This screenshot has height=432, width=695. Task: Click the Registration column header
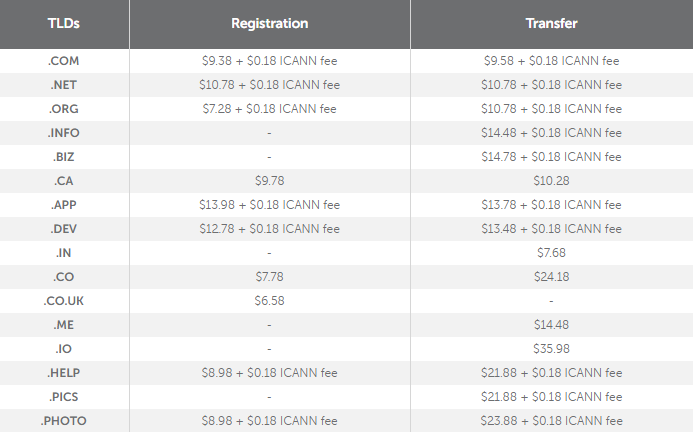pyautogui.click(x=269, y=23)
